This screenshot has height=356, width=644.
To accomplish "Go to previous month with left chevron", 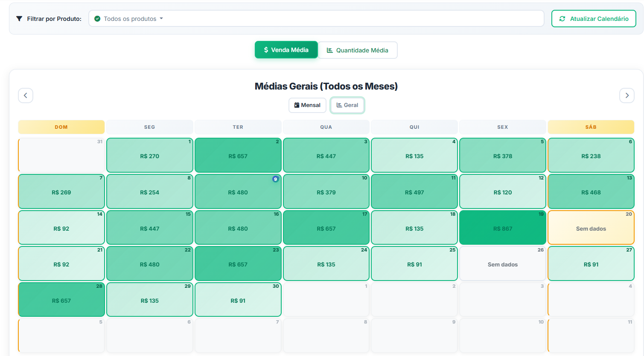I will point(26,96).
